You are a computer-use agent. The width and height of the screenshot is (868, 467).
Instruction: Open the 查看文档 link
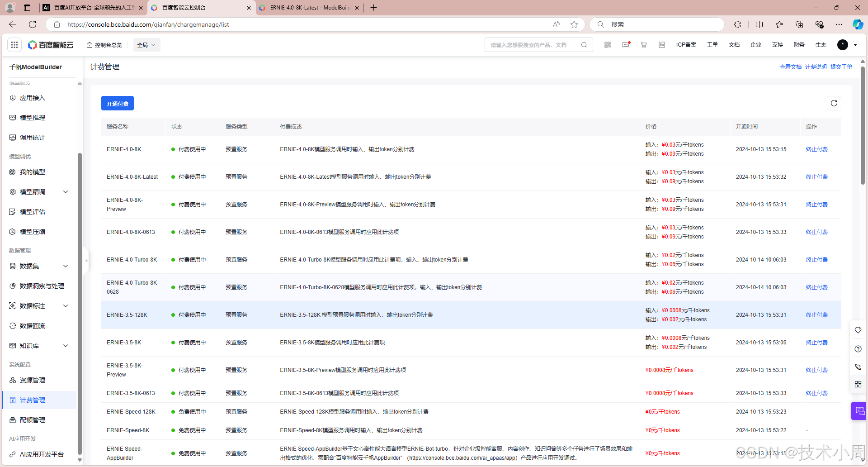(791, 67)
